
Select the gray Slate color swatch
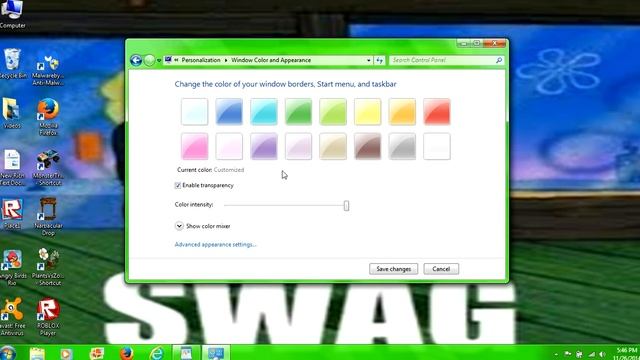pyautogui.click(x=402, y=146)
